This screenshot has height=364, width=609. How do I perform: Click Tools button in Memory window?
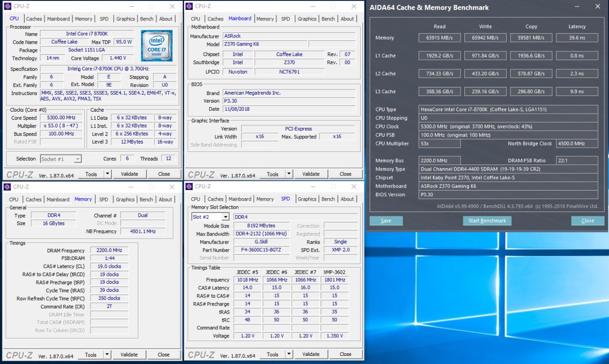pos(91,354)
